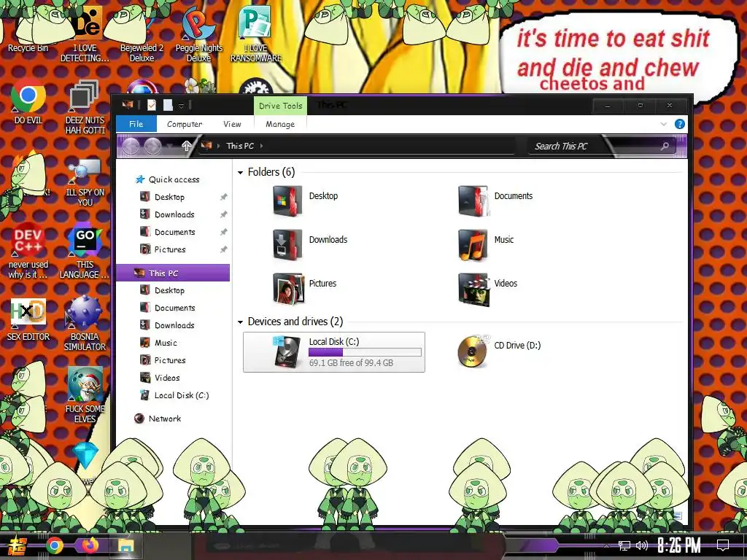Viewport: 747px width, 560px height.
Task: Click the magnifier icon in the search box
Action: (x=665, y=146)
